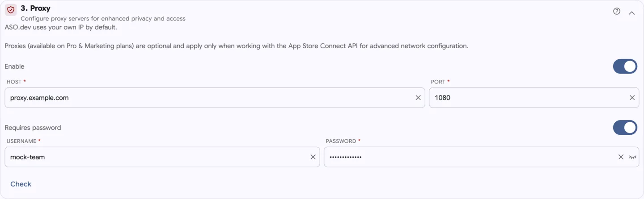The image size is (644, 199).
Task: Collapse the Proxy section chevron
Action: coord(631,13)
